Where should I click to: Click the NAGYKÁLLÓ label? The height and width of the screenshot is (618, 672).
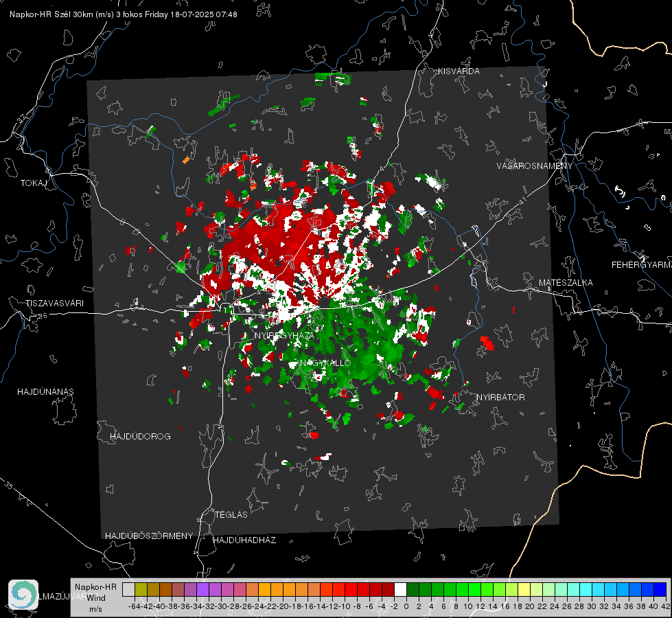point(325,363)
